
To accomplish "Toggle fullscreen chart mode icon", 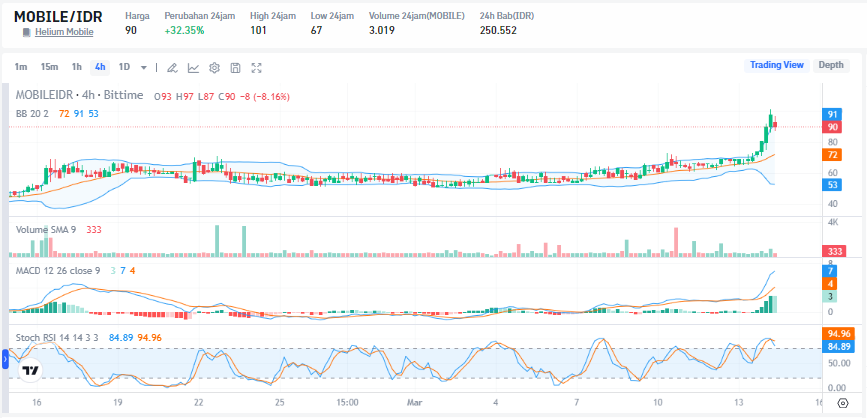I will pos(257,68).
